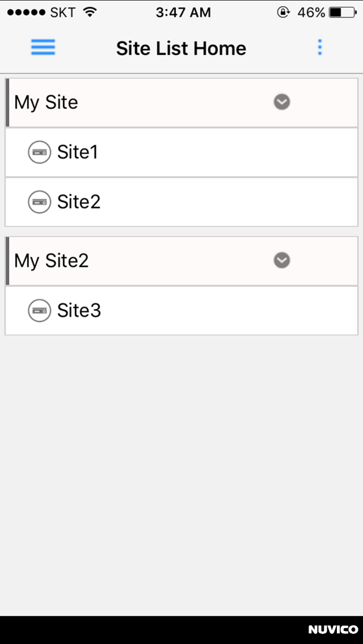Select the My Site2 group header label
Screen dimensions: 363x644
point(52,261)
